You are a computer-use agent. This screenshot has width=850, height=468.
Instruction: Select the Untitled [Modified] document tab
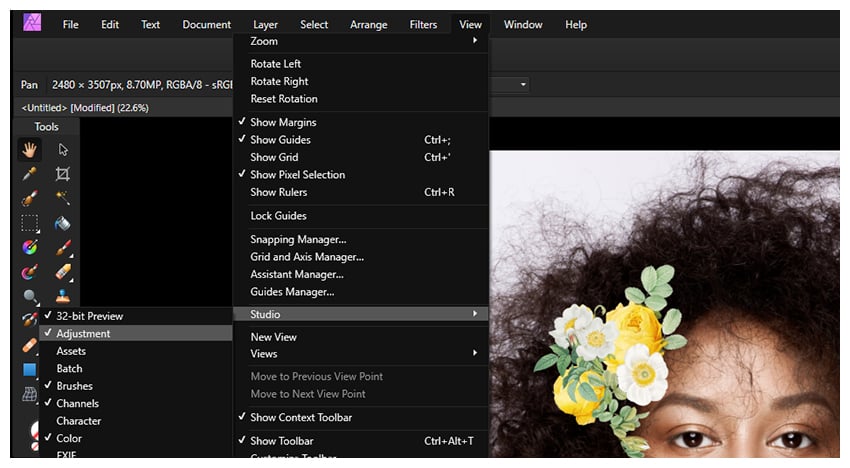tap(85, 107)
